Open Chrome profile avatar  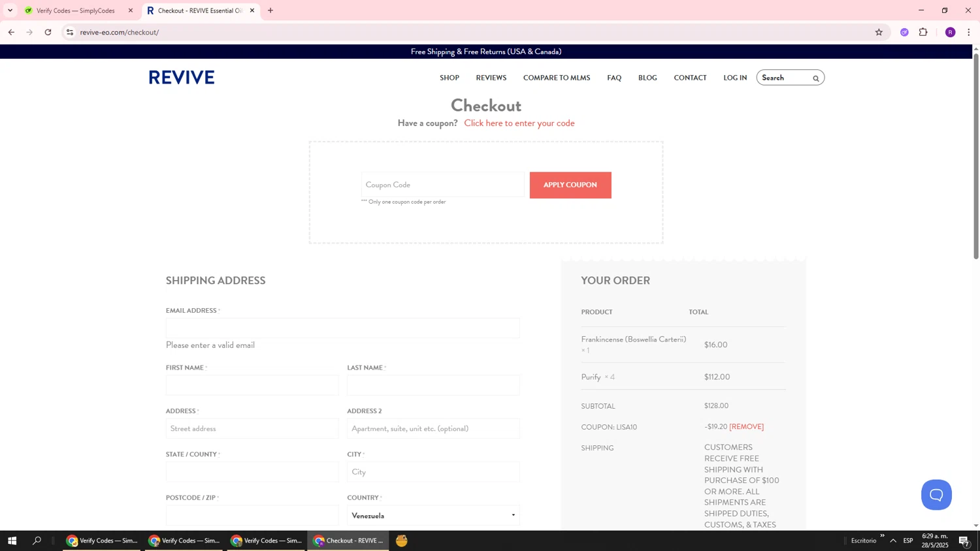click(950, 32)
